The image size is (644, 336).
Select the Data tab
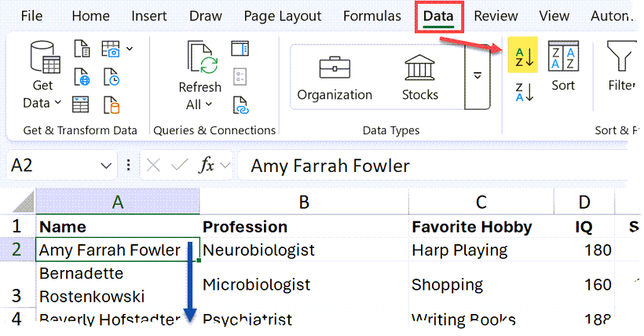tap(438, 16)
